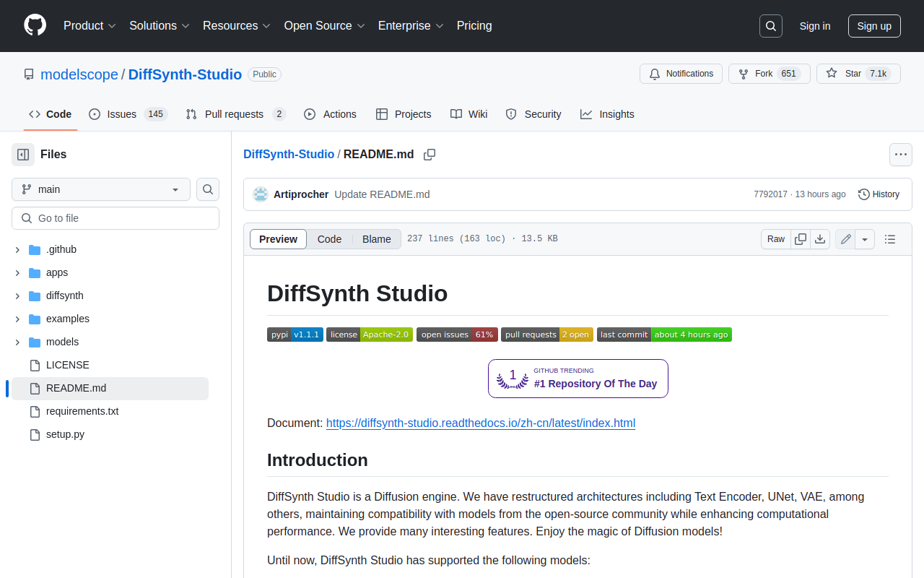Click the setup.py file icon
Screen dimensions: 924x578
click(x=35, y=434)
